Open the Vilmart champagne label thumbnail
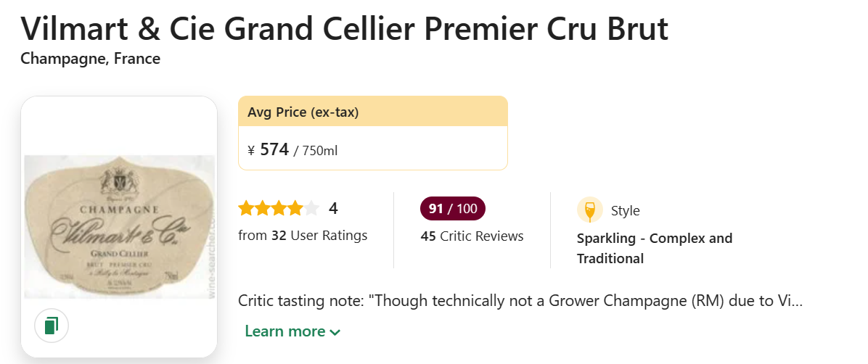868x364 pixels. click(x=120, y=226)
